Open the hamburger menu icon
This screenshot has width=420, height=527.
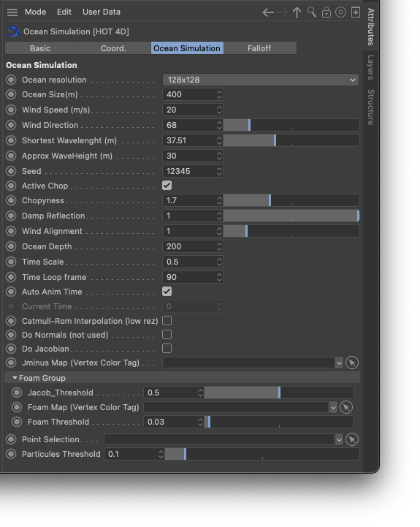(12, 12)
